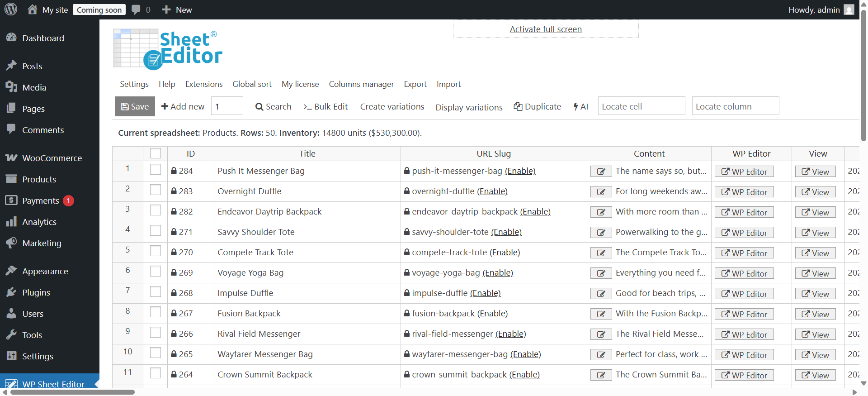
Task: Click the Locate cell input field
Action: tap(641, 106)
